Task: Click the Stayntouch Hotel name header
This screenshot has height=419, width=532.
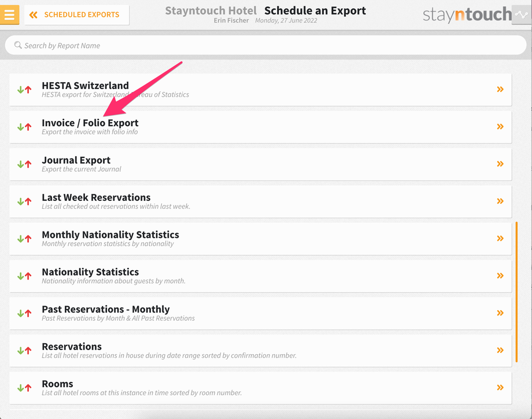Action: tap(210, 11)
